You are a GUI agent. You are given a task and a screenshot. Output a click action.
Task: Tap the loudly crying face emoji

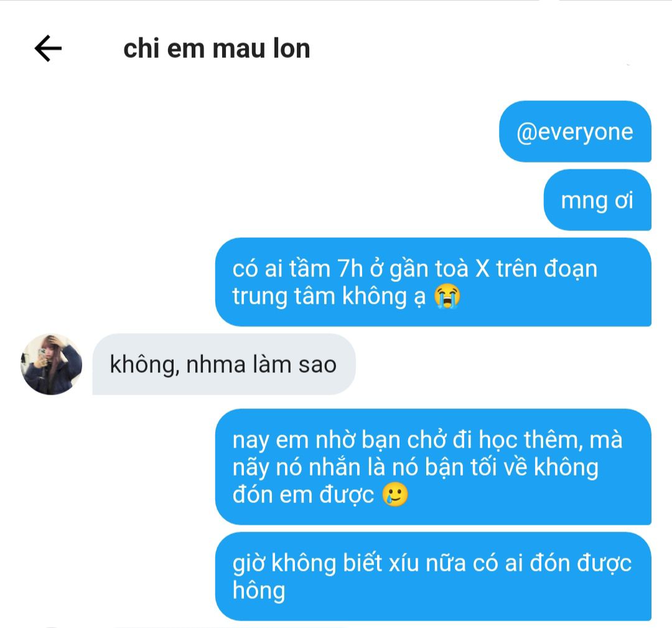447,296
